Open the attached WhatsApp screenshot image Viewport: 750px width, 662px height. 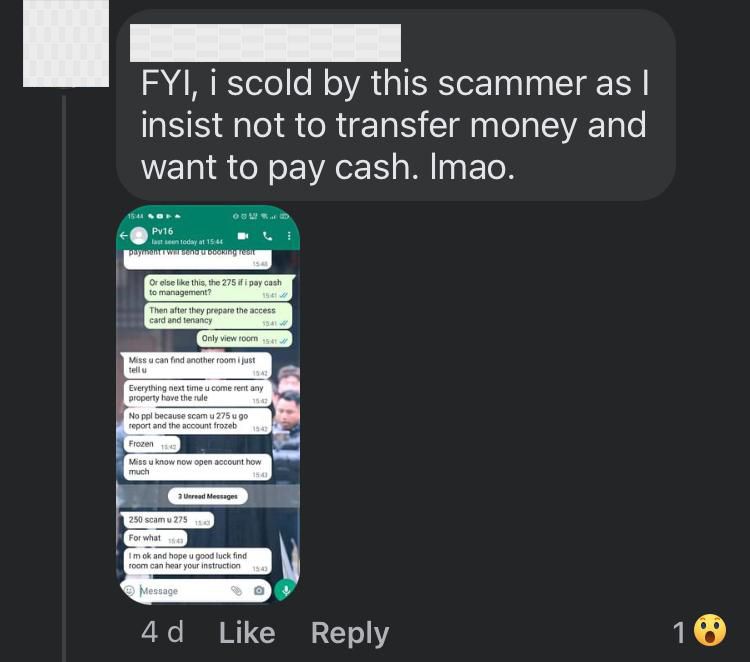[x=208, y=404]
